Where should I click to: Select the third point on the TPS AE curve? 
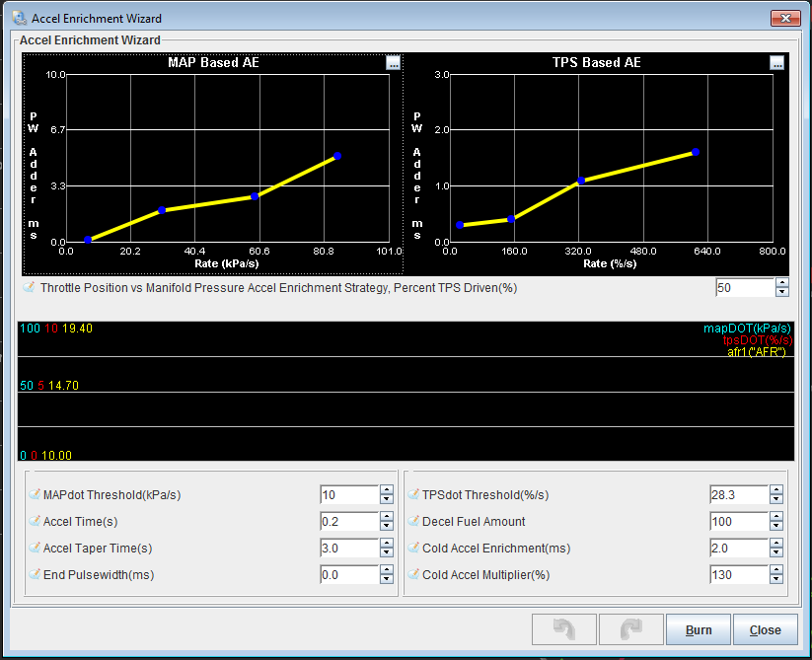(x=581, y=181)
